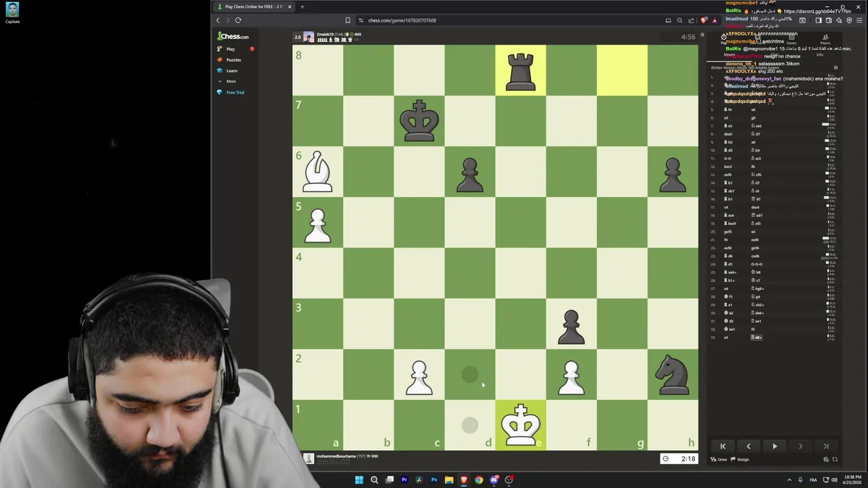The width and height of the screenshot is (868, 488).
Task: Open a new browser tab
Action: 302,7
